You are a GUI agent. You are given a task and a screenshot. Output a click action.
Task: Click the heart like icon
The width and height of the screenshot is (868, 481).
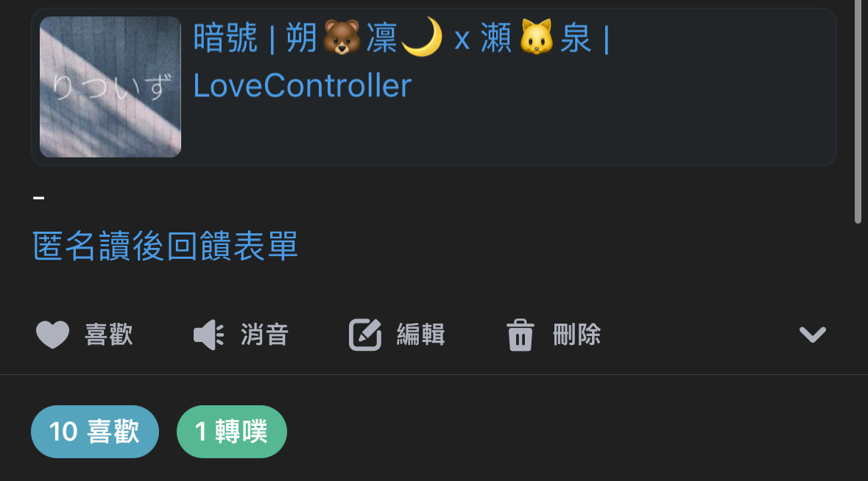pyautogui.click(x=52, y=335)
